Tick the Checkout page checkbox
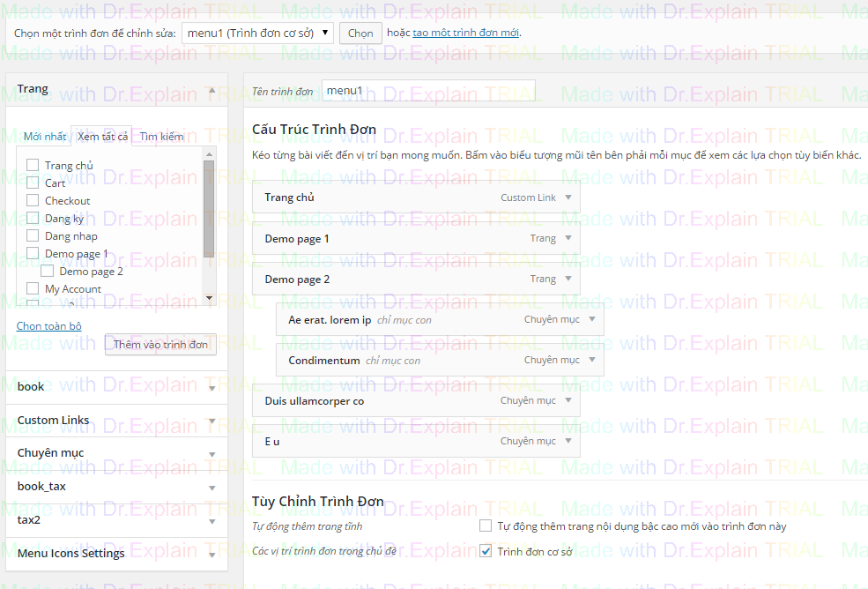The width and height of the screenshot is (868, 589). click(x=33, y=200)
